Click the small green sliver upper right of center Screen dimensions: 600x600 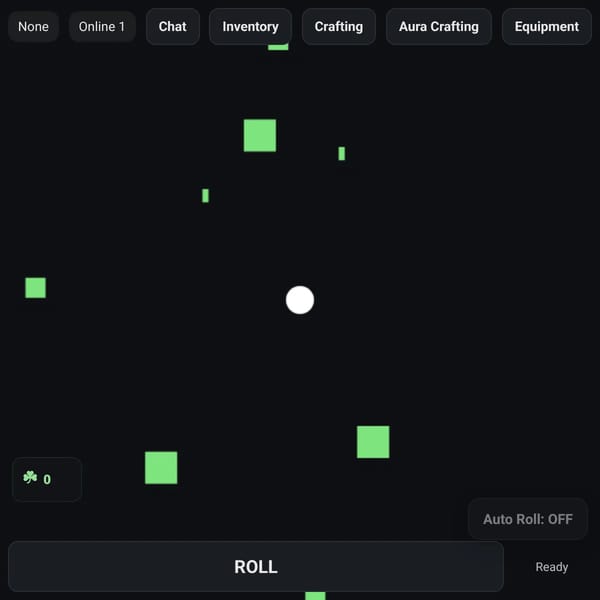click(x=342, y=153)
